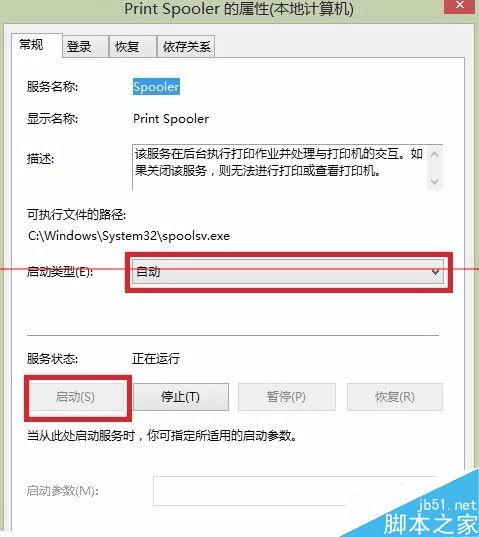
Task: Focus the 启动参数(M) input field
Action: 295,490
